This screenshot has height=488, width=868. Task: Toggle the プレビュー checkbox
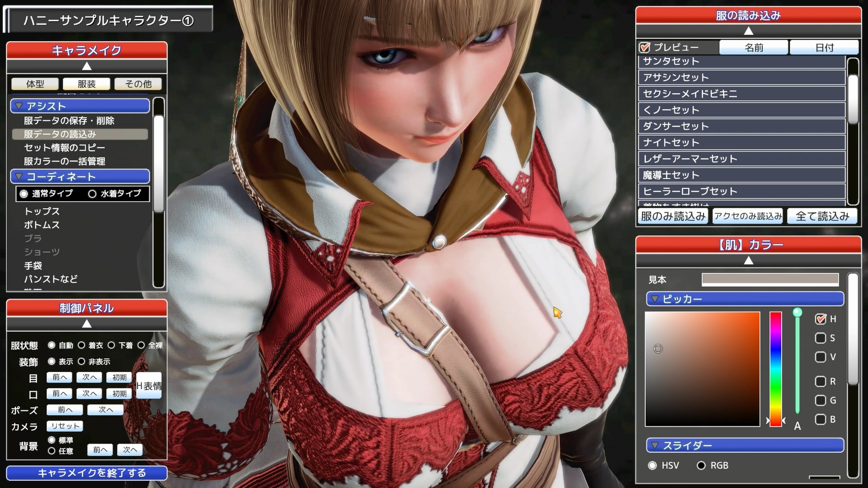[x=645, y=47]
